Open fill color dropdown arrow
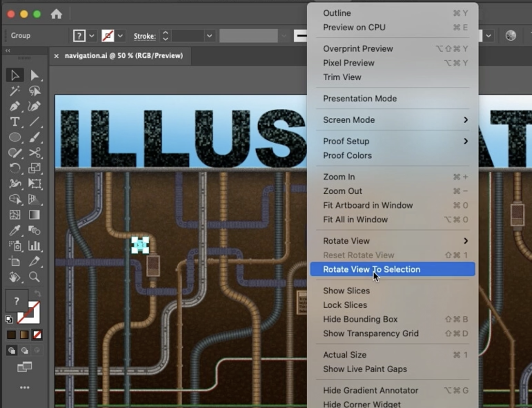The image size is (532, 408). [x=92, y=36]
